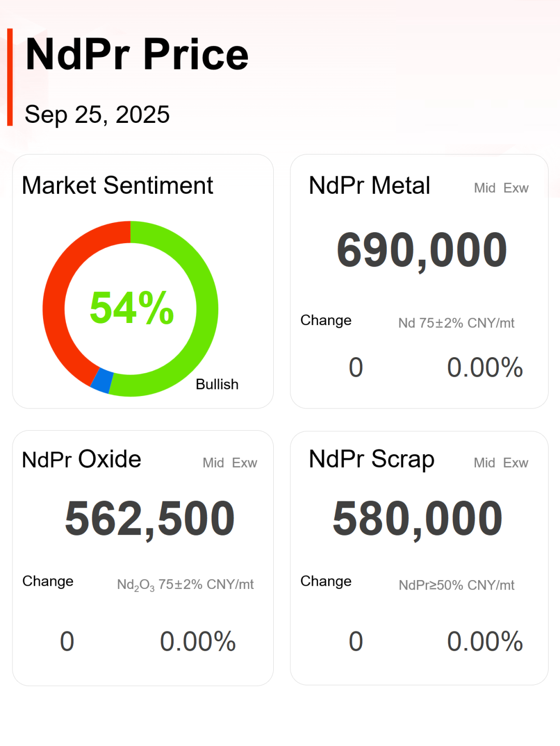Image resolution: width=560 pixels, height=746 pixels.
Task: Click the NdPr Metal 0.00% change value
Action: pos(485,368)
